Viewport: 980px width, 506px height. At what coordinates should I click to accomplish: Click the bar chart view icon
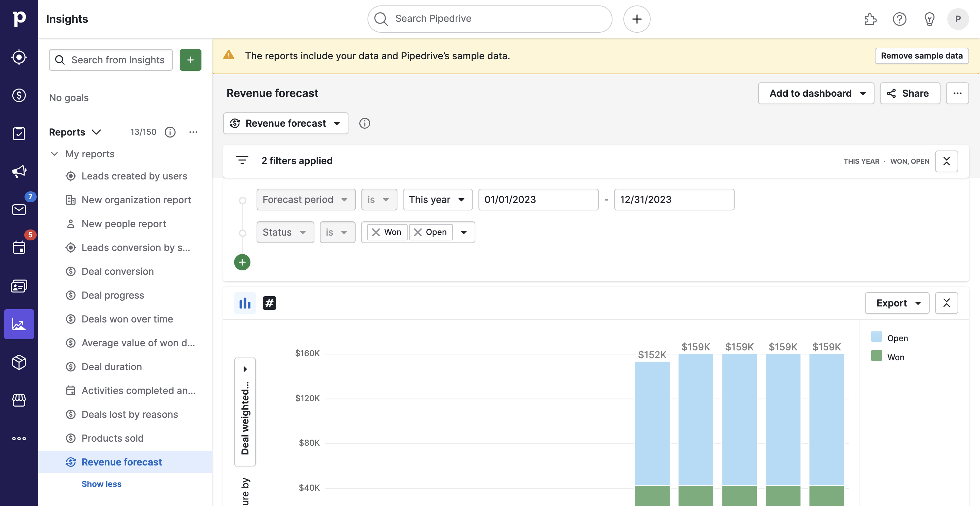(x=245, y=303)
